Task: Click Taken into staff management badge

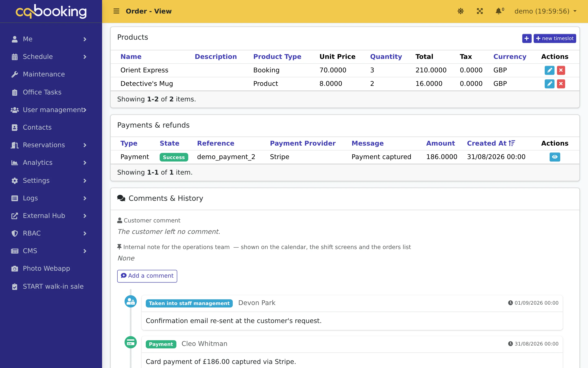Action: click(x=189, y=303)
